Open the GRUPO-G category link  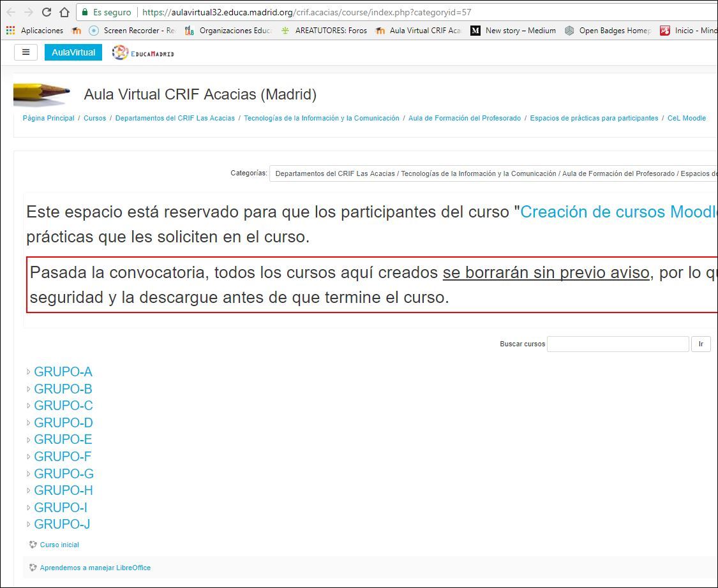[x=64, y=474]
